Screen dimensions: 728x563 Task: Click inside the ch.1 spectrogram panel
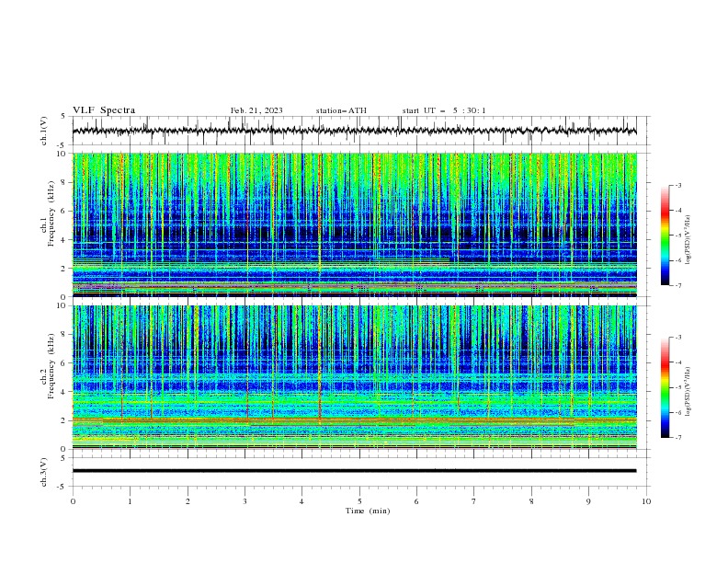354,224
